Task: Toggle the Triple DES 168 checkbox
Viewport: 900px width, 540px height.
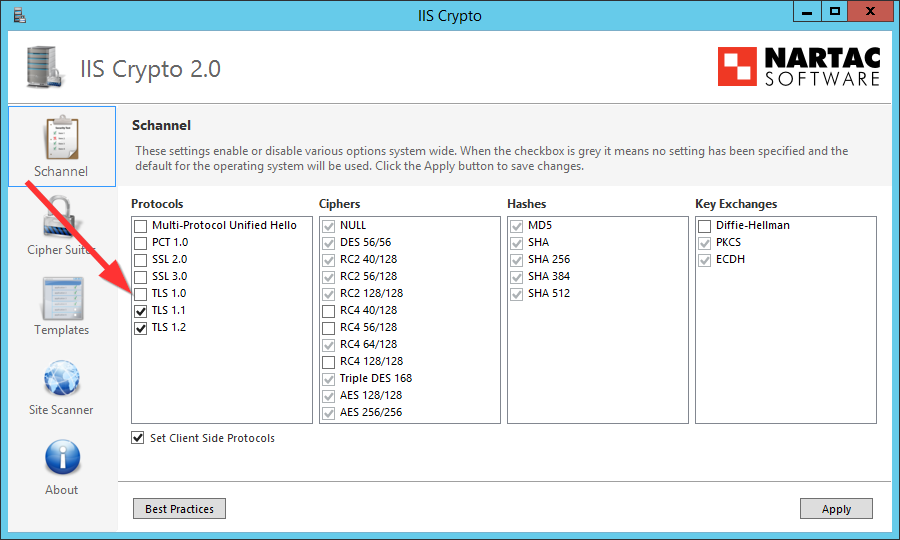Action: 328,379
